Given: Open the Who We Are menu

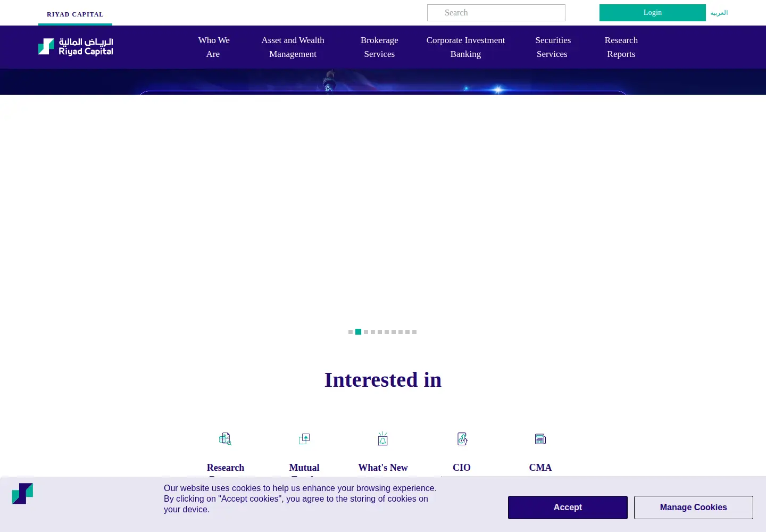Looking at the screenshot, I should point(213,47).
